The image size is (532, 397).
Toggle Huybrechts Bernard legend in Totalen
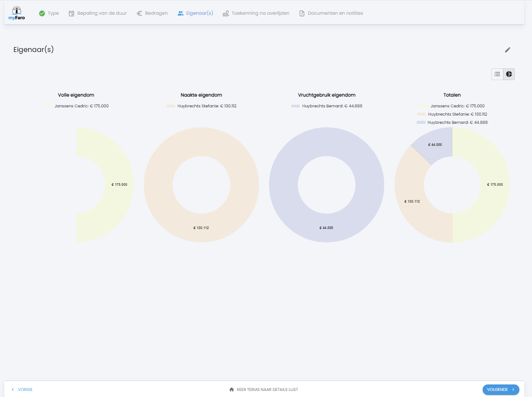click(452, 123)
